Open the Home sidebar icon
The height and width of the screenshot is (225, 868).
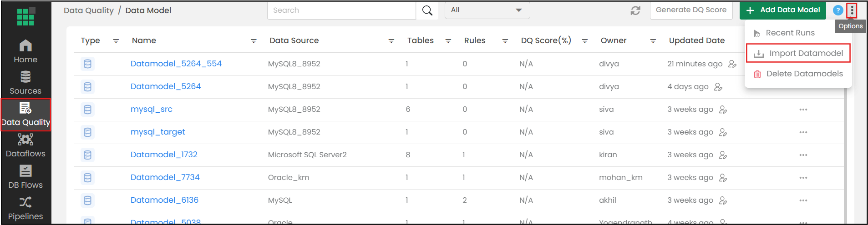25,51
